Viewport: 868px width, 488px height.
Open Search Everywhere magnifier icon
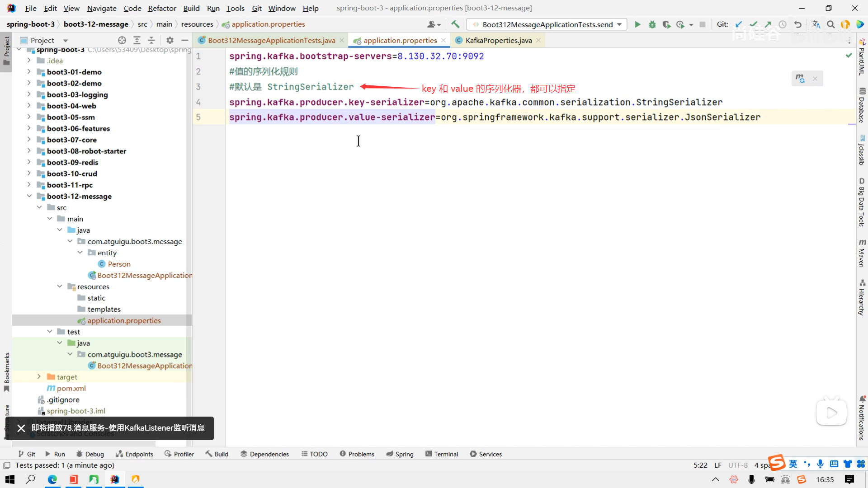pos(830,24)
